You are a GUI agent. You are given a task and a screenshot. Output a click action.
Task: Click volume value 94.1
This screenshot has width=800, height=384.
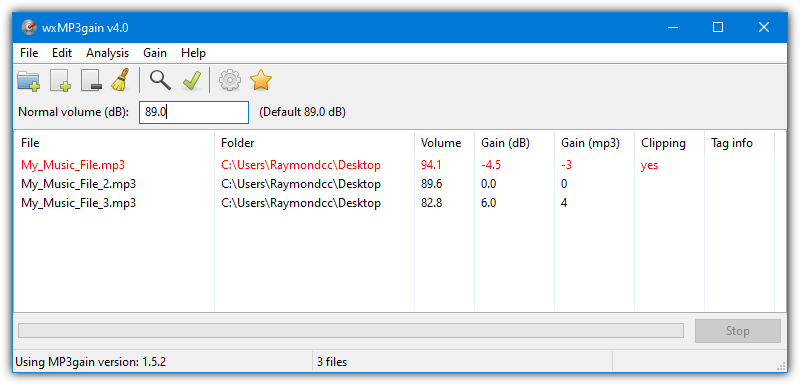(x=431, y=165)
